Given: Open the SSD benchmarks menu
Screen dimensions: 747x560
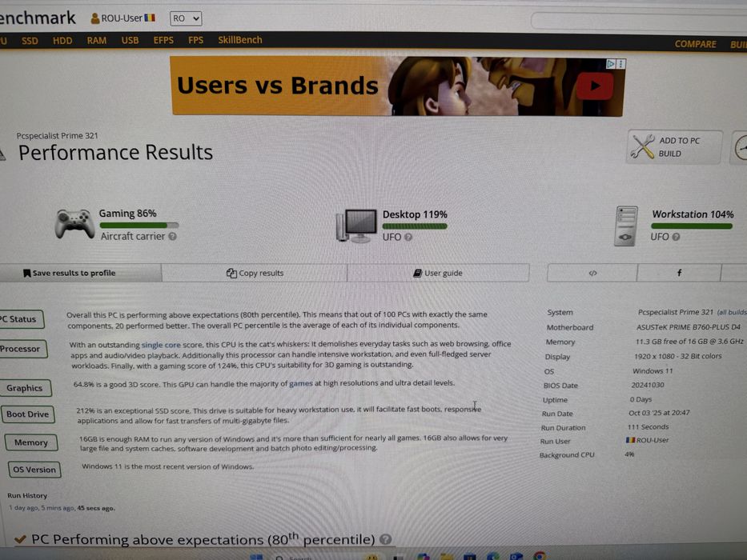Looking at the screenshot, I should tap(30, 41).
